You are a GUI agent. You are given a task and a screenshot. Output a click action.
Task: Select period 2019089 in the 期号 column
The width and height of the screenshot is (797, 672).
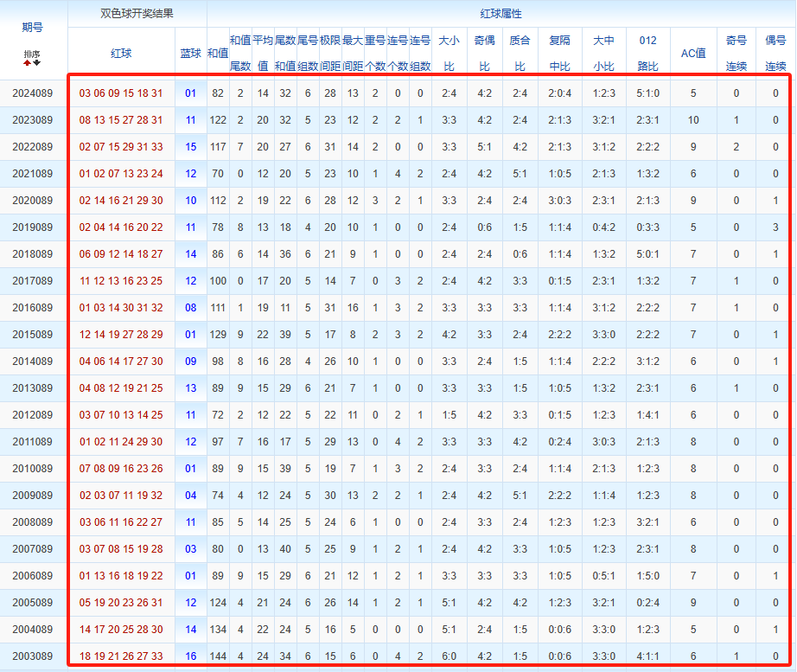[x=33, y=227]
